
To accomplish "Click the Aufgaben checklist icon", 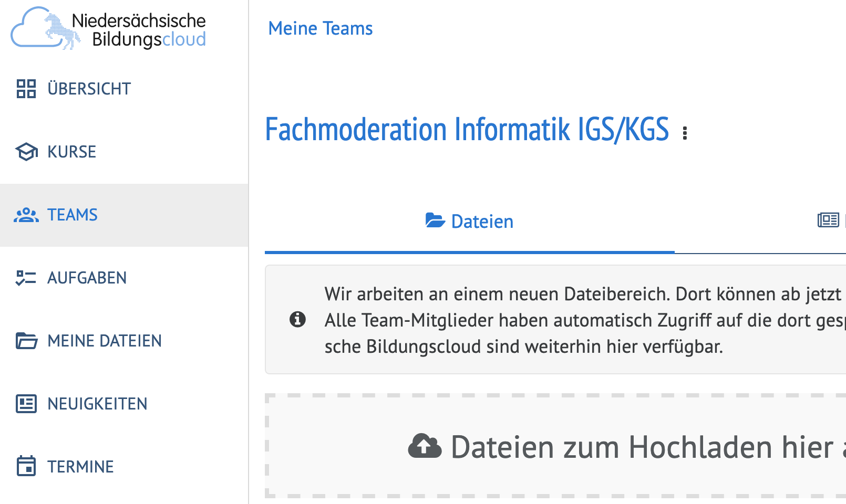I will 26,278.
